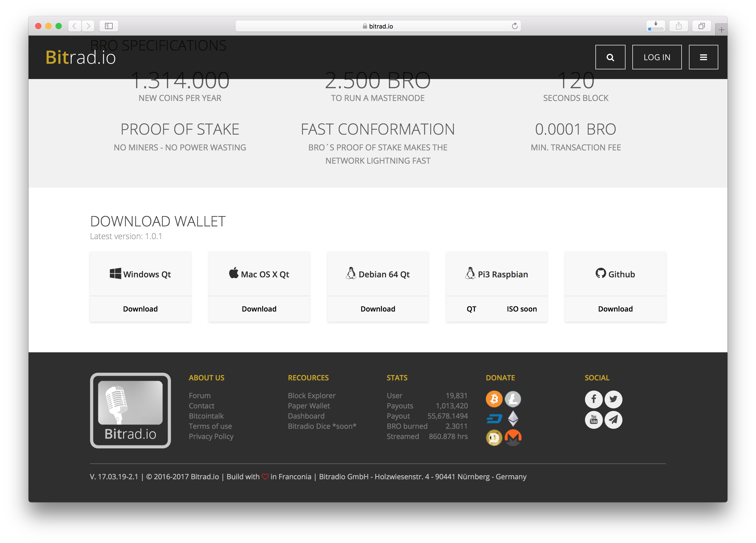Download Debian 64 Qt wallet
This screenshot has width=756, height=543.
click(377, 308)
